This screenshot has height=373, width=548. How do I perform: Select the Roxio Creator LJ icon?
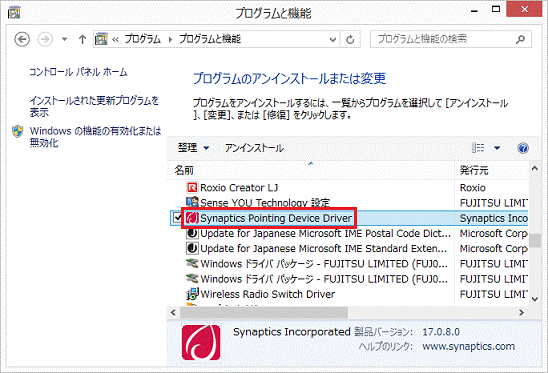[x=192, y=188]
